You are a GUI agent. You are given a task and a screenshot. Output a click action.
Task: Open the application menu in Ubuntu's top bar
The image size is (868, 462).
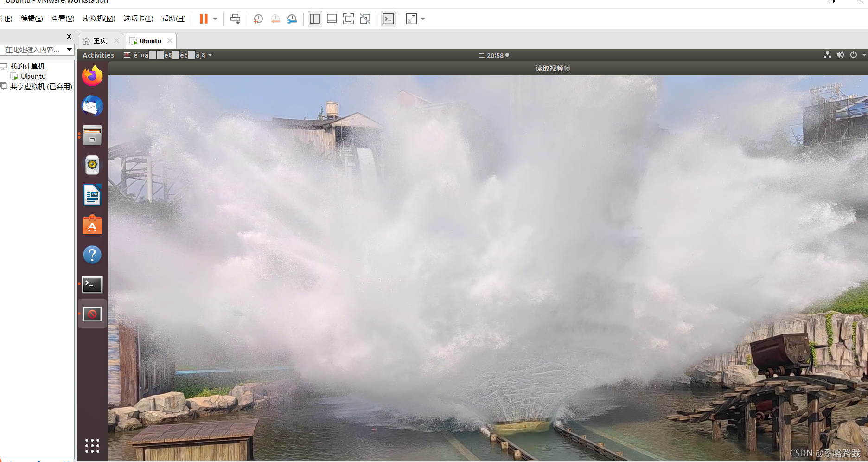click(168, 55)
